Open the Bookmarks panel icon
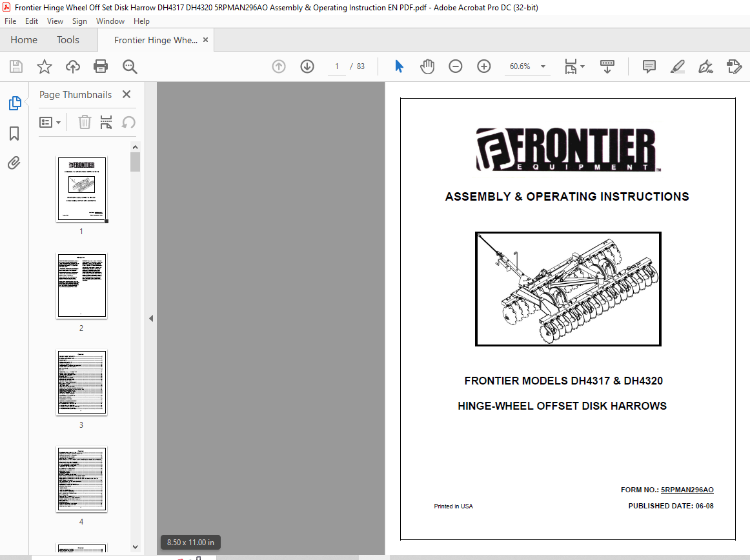The height and width of the screenshot is (560, 750). (x=14, y=134)
